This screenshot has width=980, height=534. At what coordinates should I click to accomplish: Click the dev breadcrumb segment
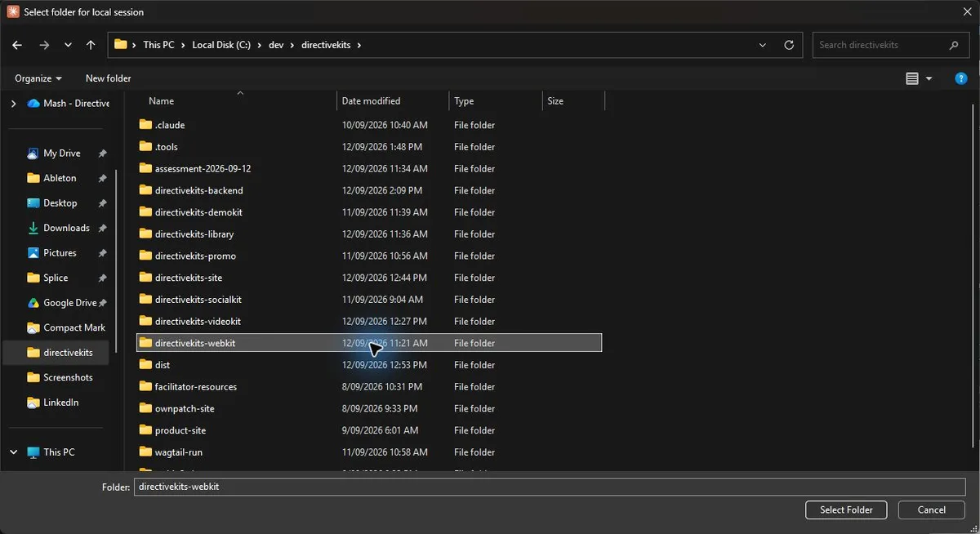pyautogui.click(x=276, y=45)
